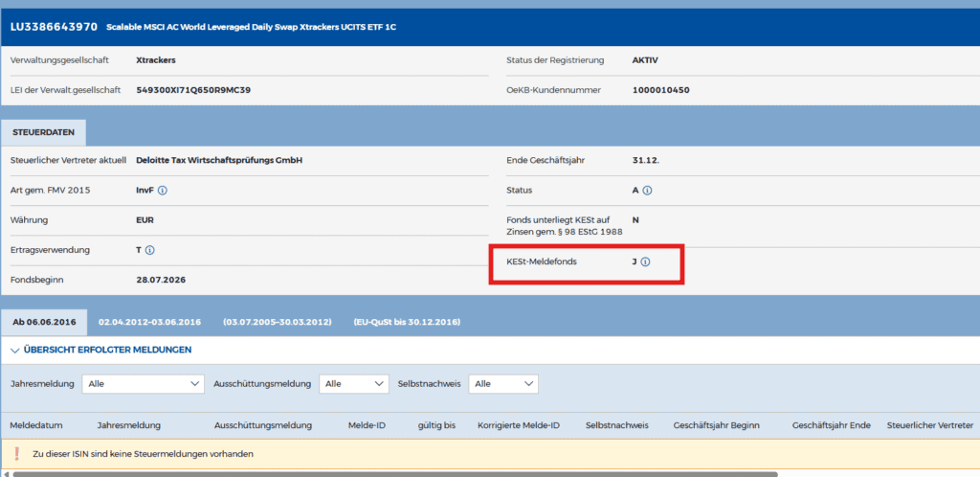Open info icon next to InvF

coord(163,190)
